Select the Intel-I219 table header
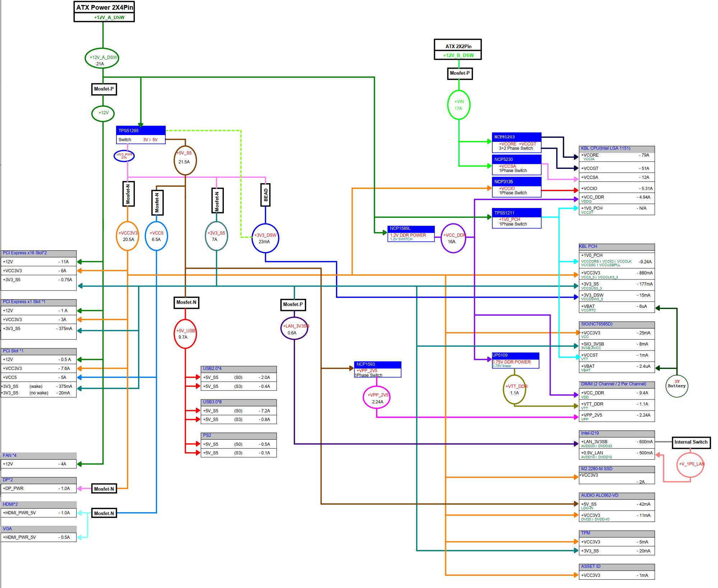Screen dimensions: 718x588 pos(617,434)
